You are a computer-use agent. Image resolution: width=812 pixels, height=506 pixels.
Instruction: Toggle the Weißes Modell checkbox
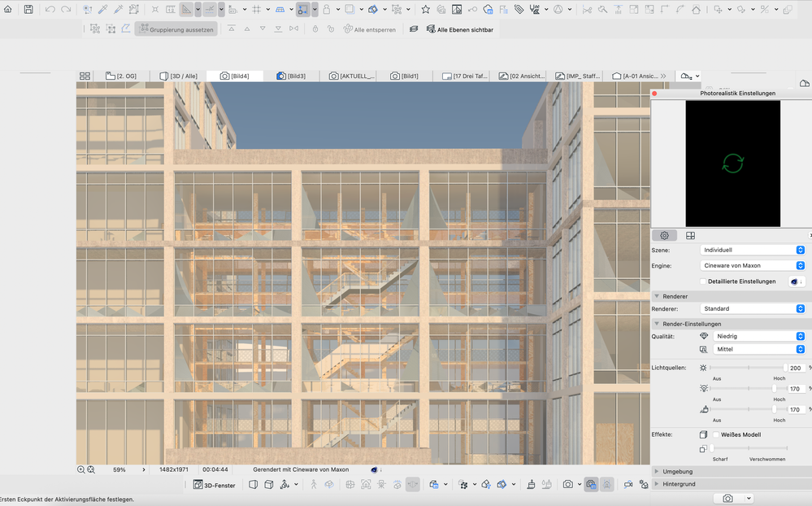point(716,434)
